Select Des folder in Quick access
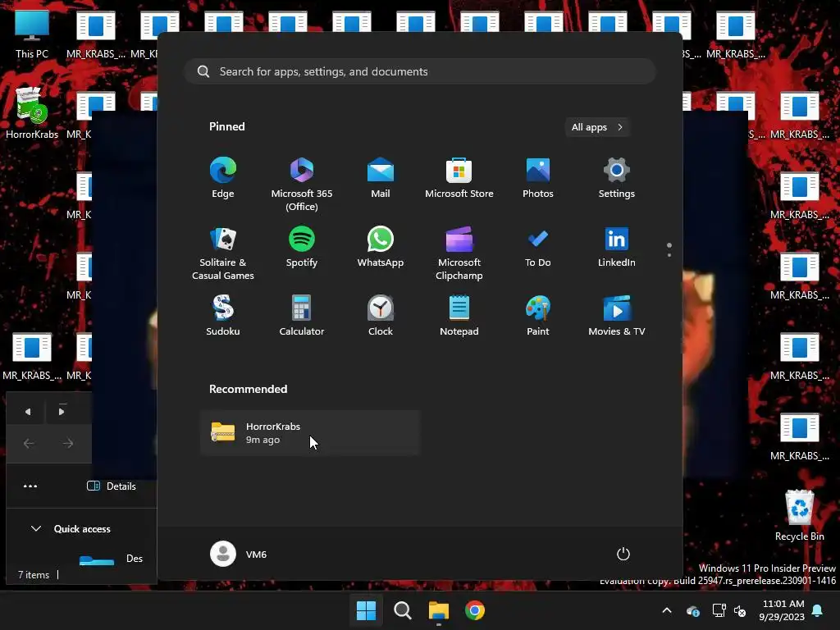The height and width of the screenshot is (630, 840). click(x=111, y=559)
